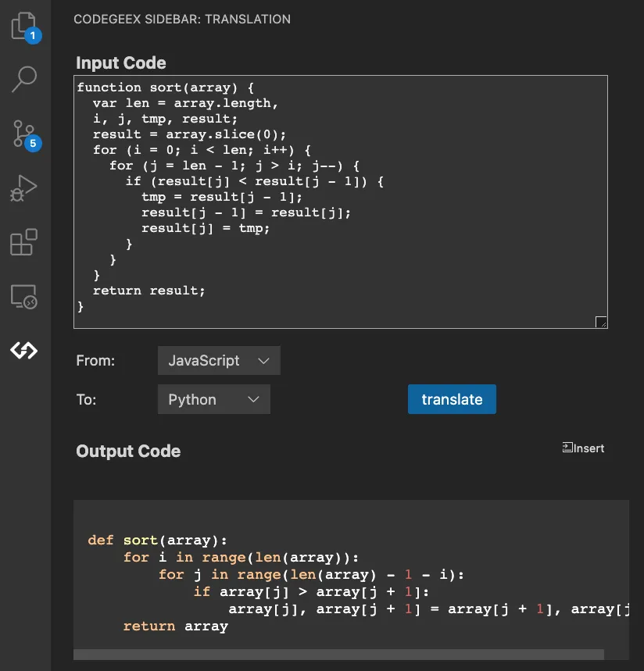
Task: Open the To language dropdown showing Python
Action: pyautogui.click(x=213, y=399)
